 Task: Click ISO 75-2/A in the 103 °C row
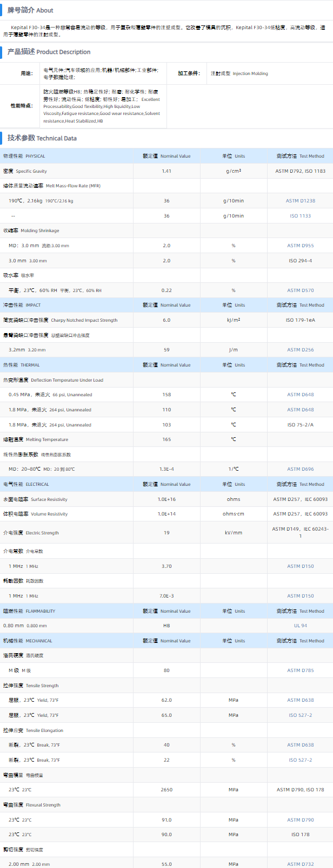click(x=301, y=425)
